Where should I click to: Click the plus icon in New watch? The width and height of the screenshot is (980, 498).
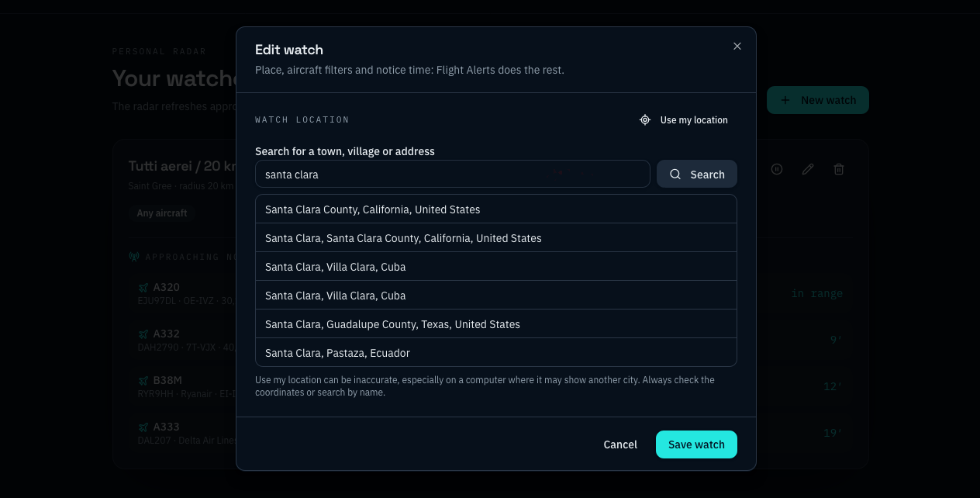tap(785, 100)
